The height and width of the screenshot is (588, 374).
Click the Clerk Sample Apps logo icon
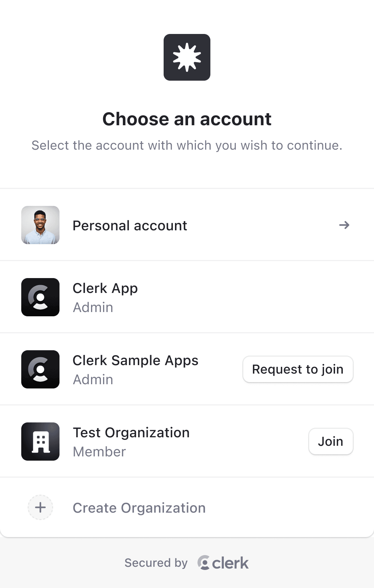(x=40, y=369)
